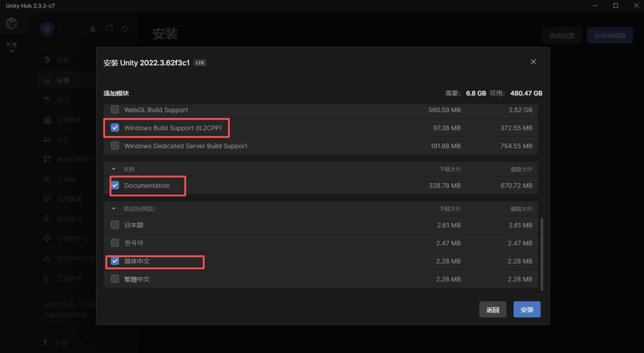Click the blue 安装 button
644x353 pixels.
click(x=527, y=309)
